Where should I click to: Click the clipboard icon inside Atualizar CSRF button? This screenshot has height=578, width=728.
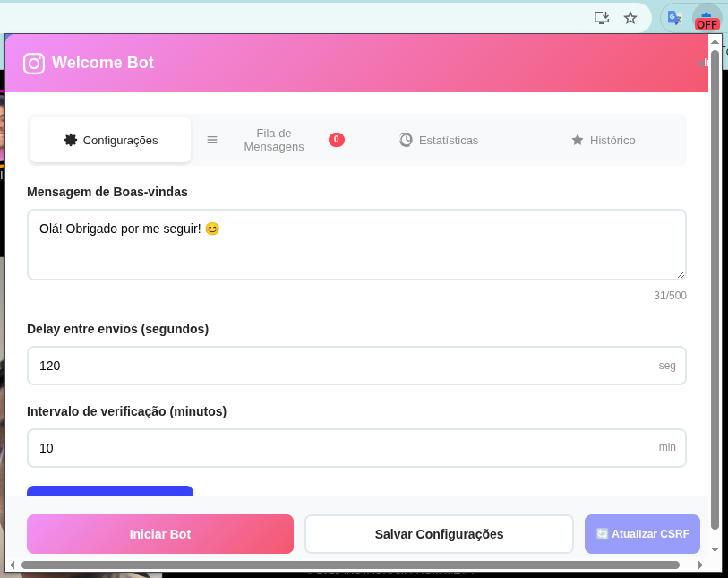tap(603, 533)
